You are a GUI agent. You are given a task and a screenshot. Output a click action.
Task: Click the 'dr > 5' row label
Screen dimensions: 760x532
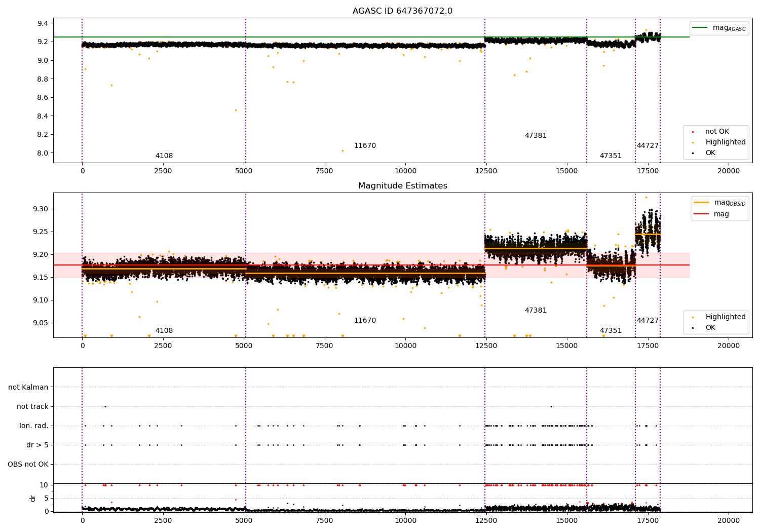(37, 445)
